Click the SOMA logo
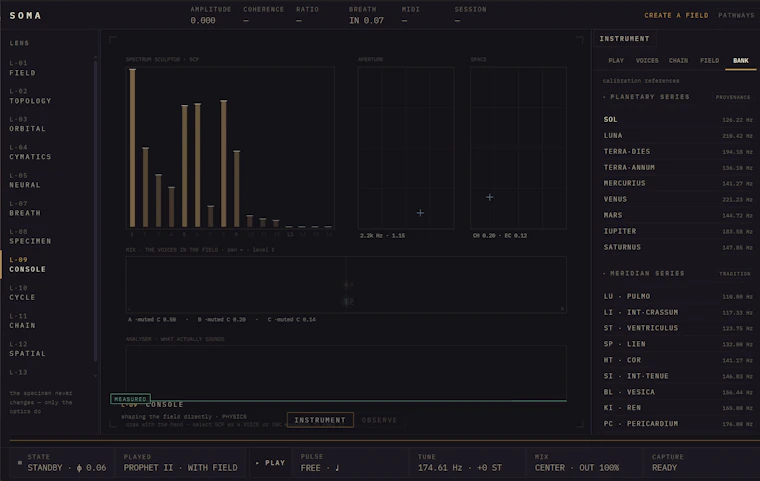The width and height of the screenshot is (760, 481). pos(26,16)
